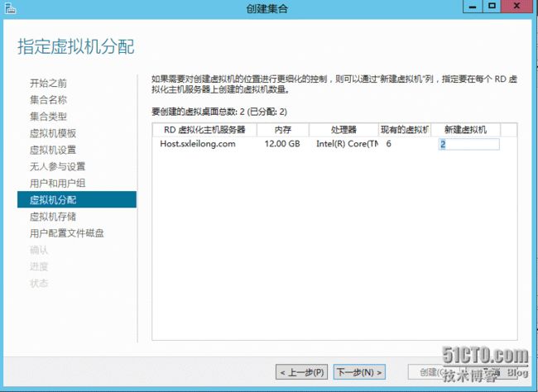Screen dimensions: 538x392
Task: Maximize the 创建集合 window
Action: tap(492, 7)
